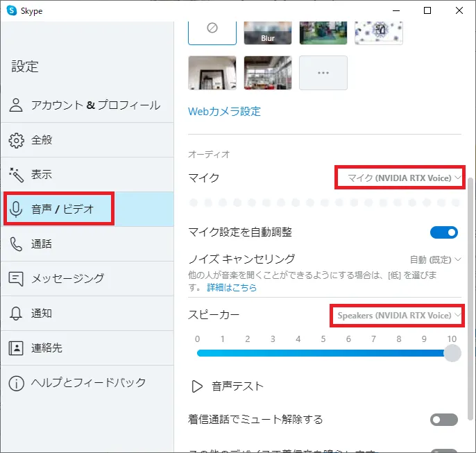This screenshot has width=476, height=453.
Task: Open アカウント & プロフィール settings
Action: tap(87, 105)
